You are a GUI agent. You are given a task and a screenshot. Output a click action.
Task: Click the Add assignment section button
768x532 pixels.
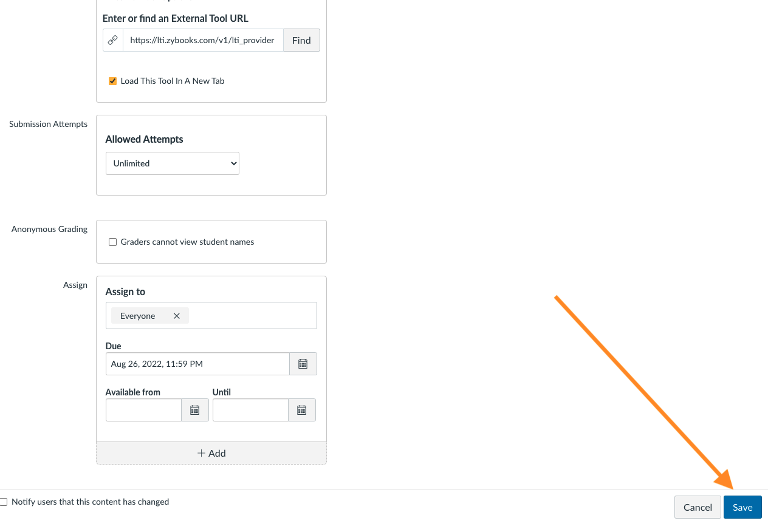pyautogui.click(x=211, y=453)
